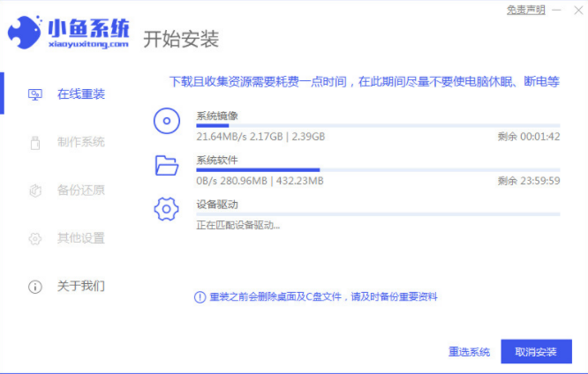Click the folder icon for 系统软件
Image resolution: width=588 pixels, height=374 pixels.
click(x=167, y=165)
